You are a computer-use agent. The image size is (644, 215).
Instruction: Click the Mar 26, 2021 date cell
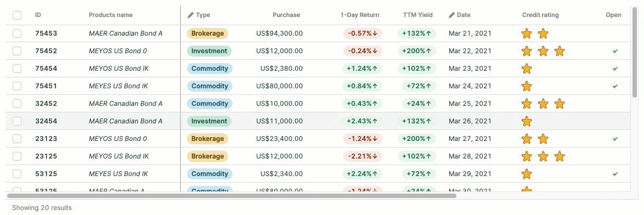click(x=470, y=121)
